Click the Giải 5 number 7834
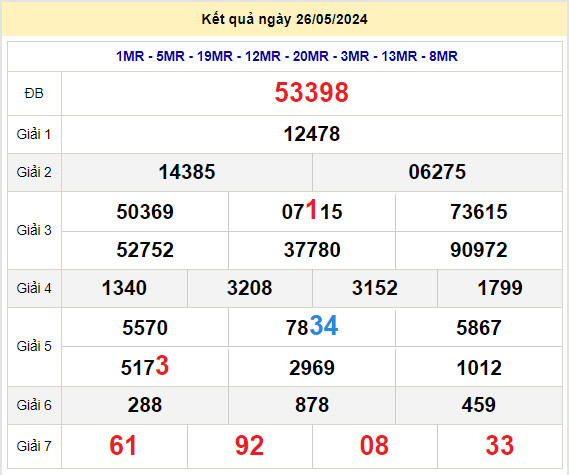 click(x=312, y=326)
